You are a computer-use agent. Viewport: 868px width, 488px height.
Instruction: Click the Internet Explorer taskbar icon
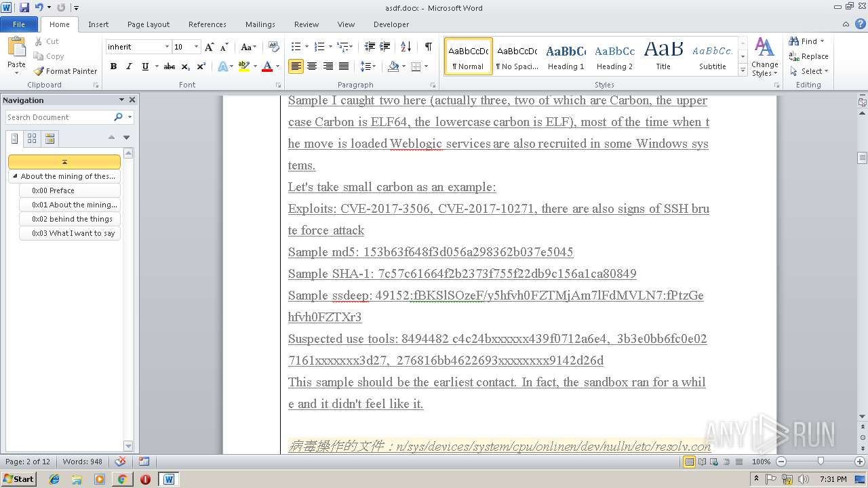[54, 479]
